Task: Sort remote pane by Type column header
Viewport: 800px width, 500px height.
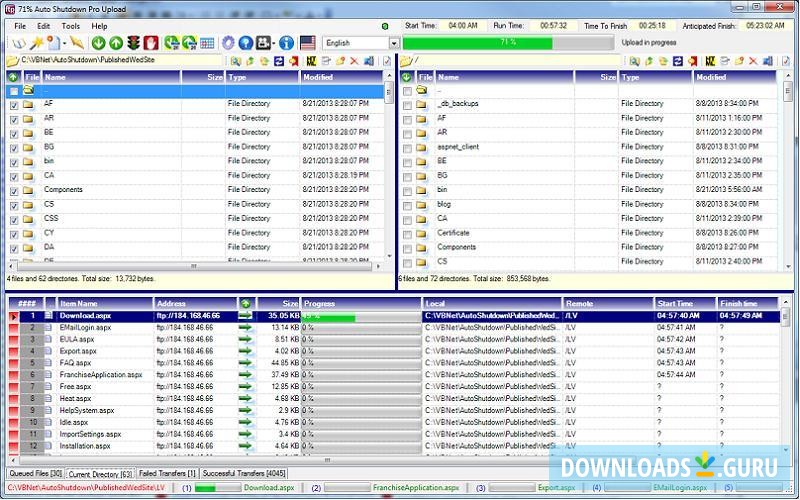Action: (656, 78)
